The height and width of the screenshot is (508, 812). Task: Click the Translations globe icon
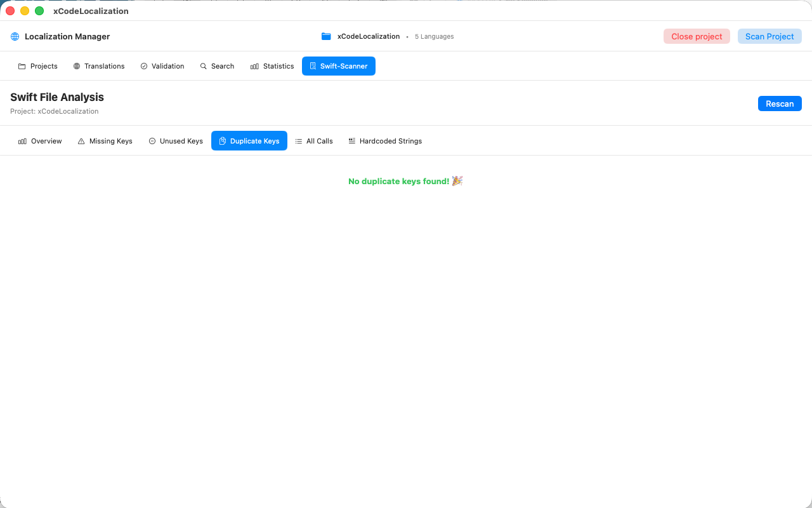point(76,66)
